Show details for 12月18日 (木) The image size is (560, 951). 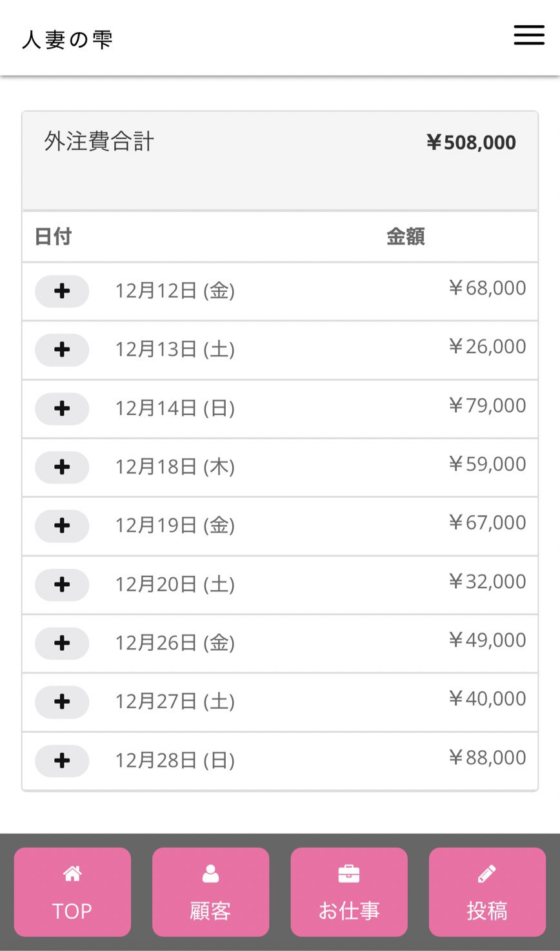(62, 467)
